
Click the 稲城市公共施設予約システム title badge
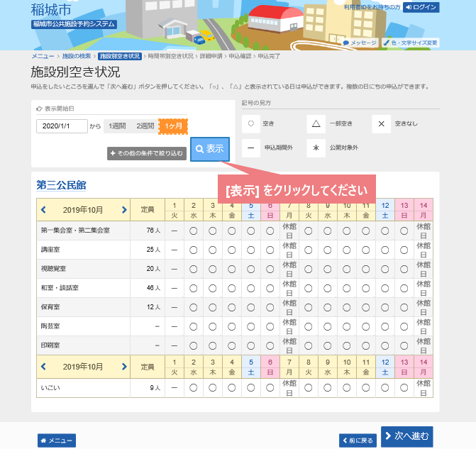click(x=74, y=24)
